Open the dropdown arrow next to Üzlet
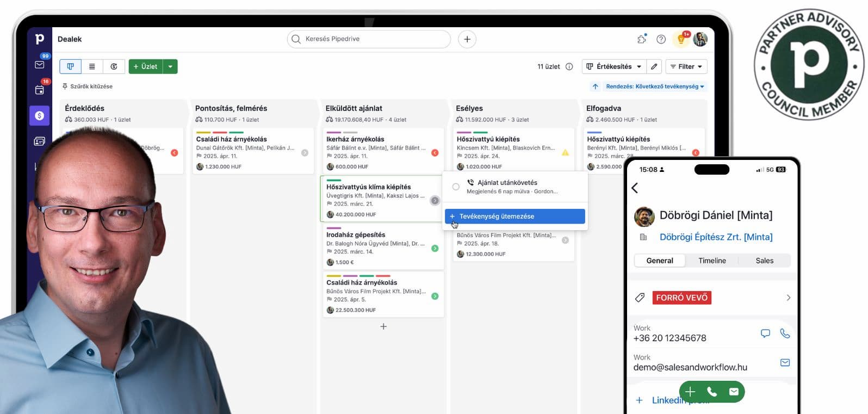This screenshot has width=868, height=414. (x=170, y=66)
